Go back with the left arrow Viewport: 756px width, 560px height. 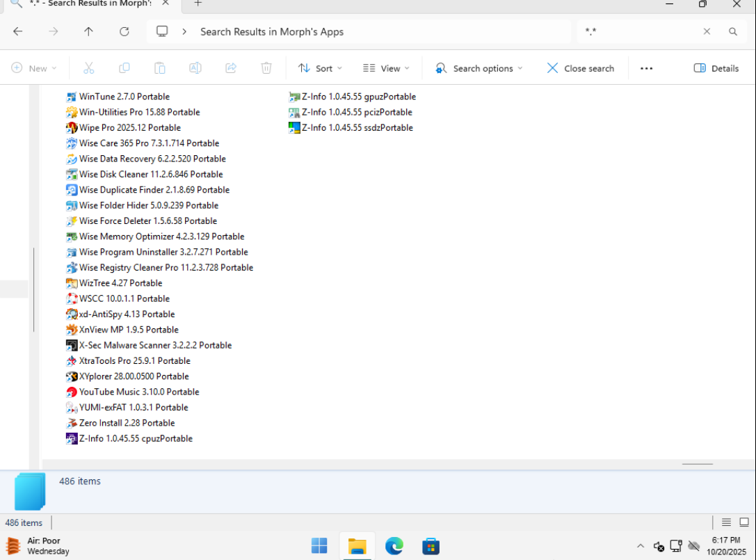pos(18,31)
